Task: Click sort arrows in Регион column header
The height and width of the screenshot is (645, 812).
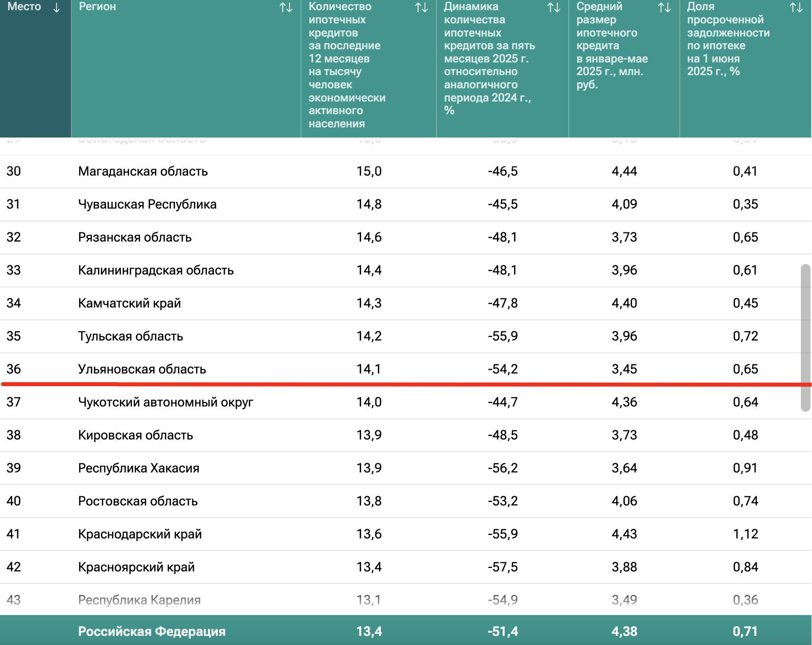Action: coord(286,8)
